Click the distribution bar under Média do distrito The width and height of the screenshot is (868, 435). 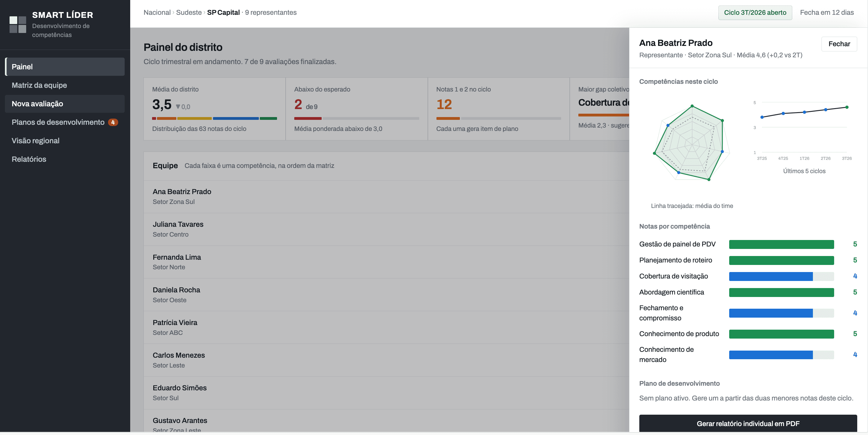click(214, 118)
